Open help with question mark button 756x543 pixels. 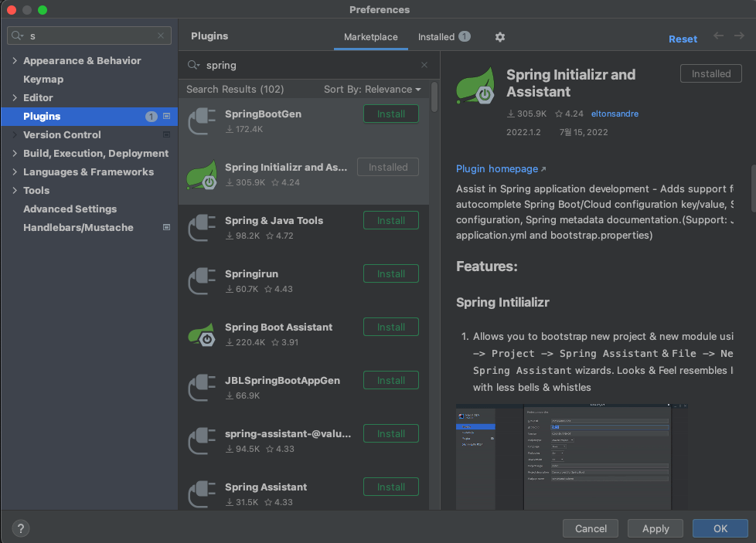pyautogui.click(x=21, y=528)
